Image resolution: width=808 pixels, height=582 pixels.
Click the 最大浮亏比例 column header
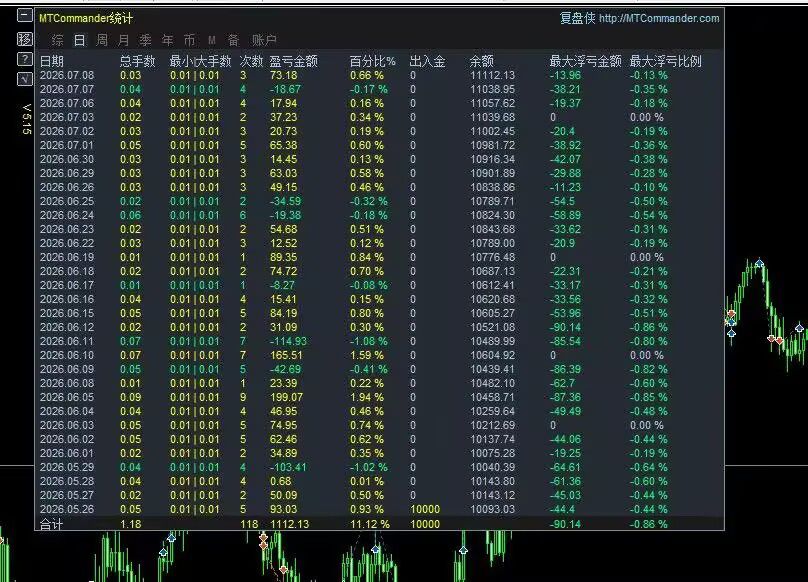pos(665,61)
